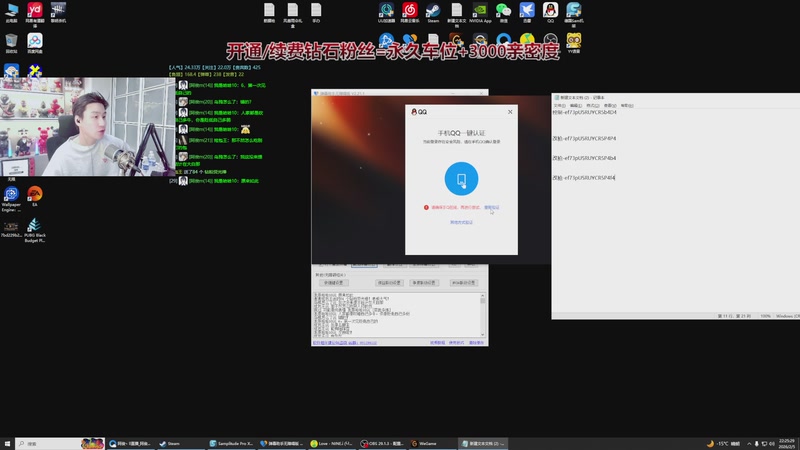
Task: Open Steam desktop shortcut
Action: point(433,11)
